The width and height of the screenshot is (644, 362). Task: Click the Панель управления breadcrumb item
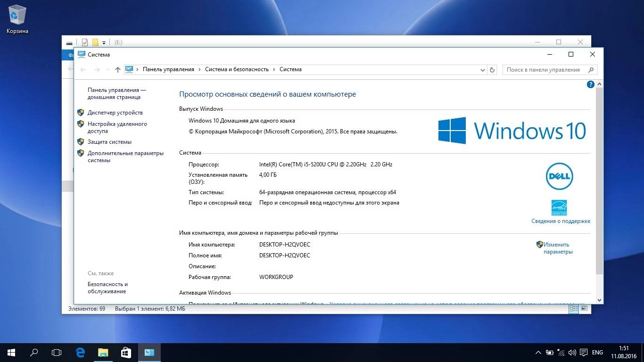coord(168,69)
